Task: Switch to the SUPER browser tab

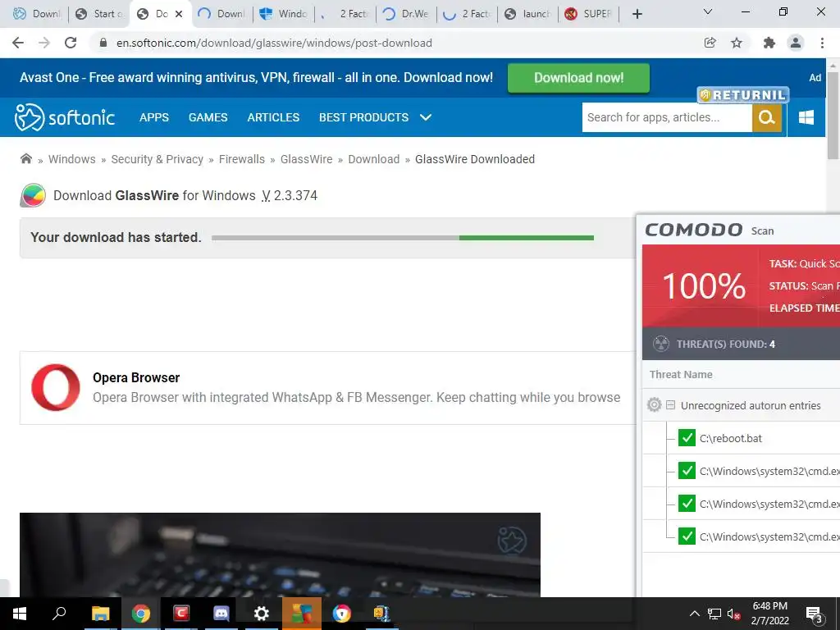Action: tap(588, 14)
